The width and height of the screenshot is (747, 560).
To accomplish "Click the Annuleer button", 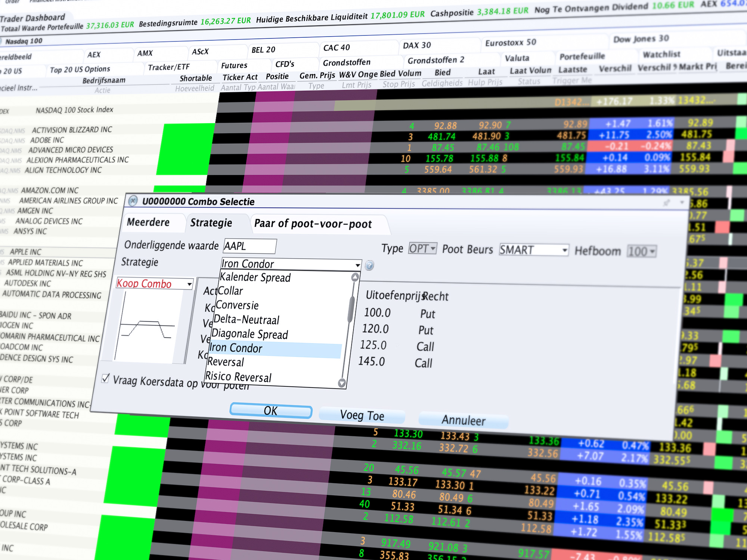I will 464,420.
